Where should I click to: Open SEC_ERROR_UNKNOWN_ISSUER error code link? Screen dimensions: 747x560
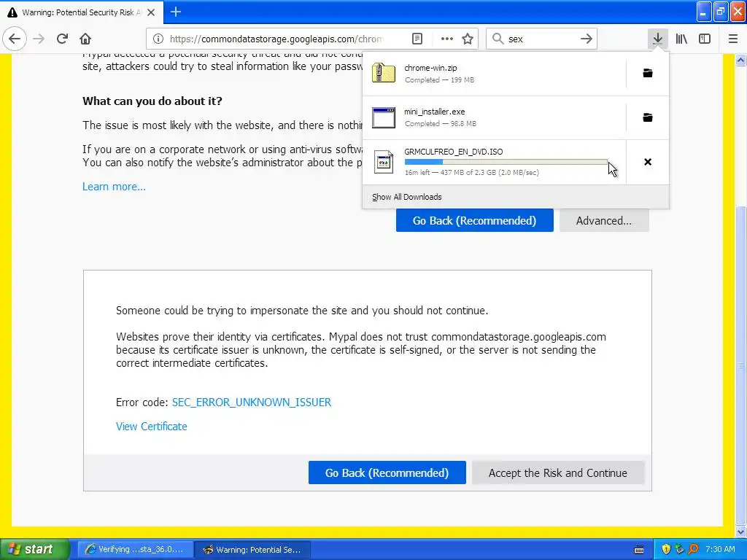(252, 402)
